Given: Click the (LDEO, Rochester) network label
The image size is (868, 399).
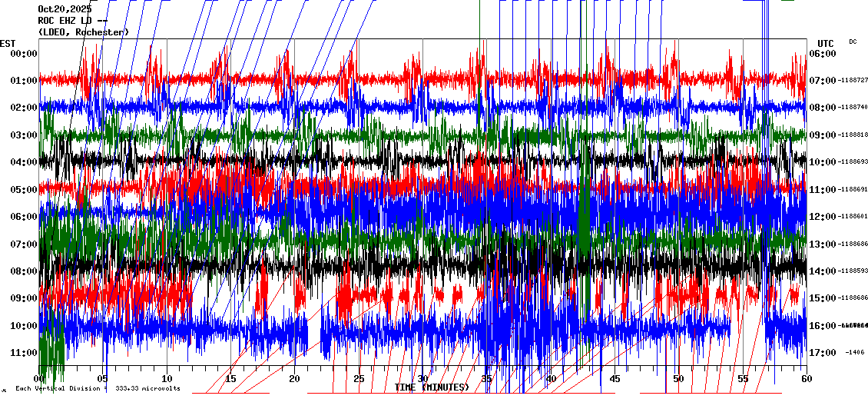Looking at the screenshot, I should tap(83, 32).
